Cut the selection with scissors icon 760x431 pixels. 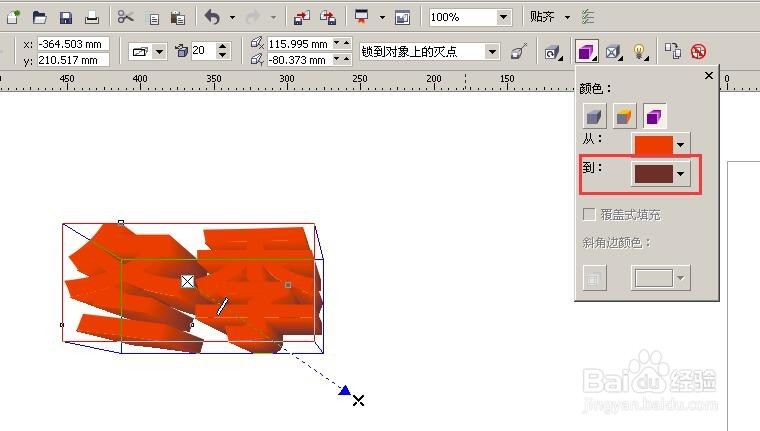pyautogui.click(x=126, y=17)
